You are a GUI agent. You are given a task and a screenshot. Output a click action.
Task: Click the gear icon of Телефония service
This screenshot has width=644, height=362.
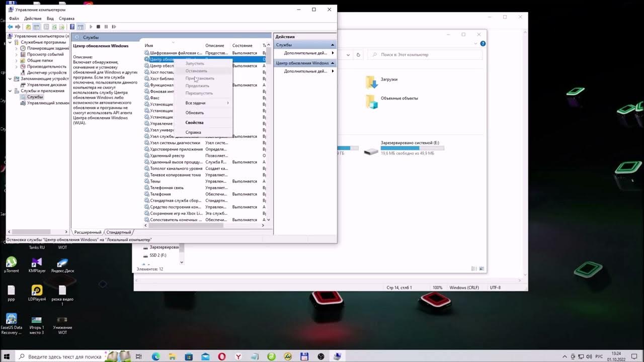(147, 194)
